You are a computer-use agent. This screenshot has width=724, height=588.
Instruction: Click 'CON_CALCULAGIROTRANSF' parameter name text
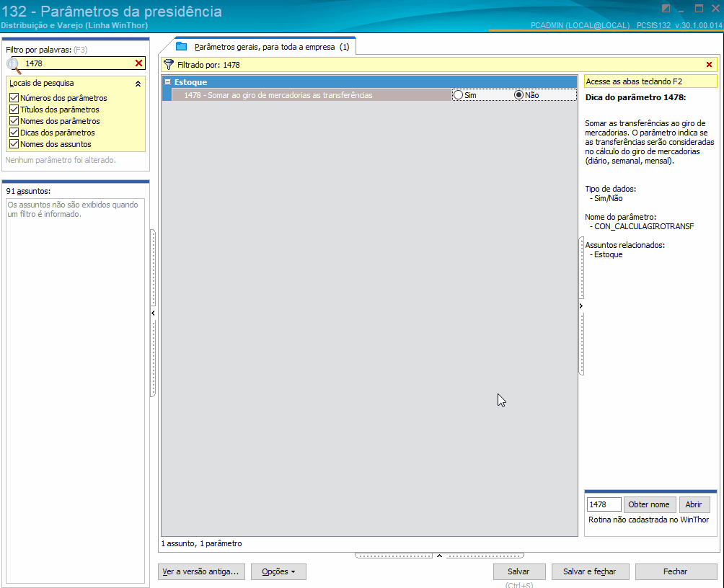644,226
